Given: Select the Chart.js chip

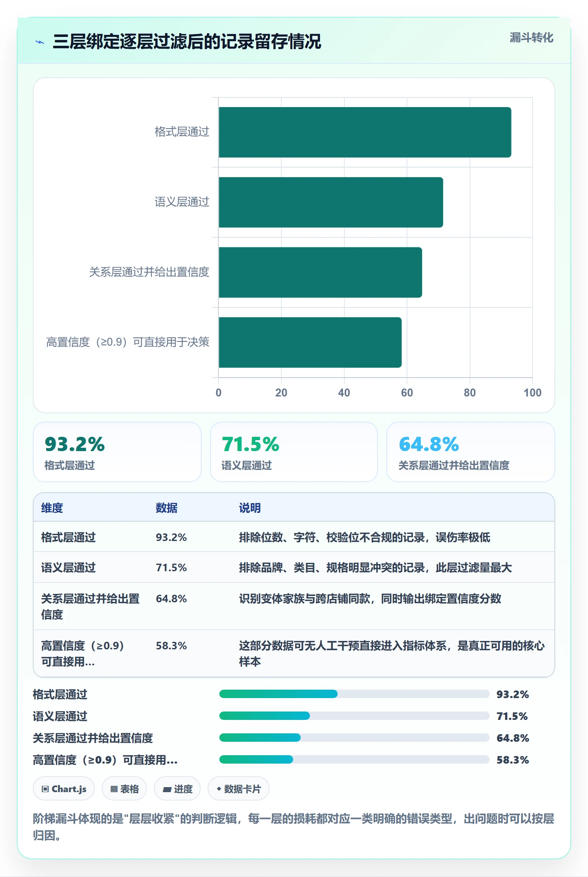Looking at the screenshot, I should [x=64, y=789].
